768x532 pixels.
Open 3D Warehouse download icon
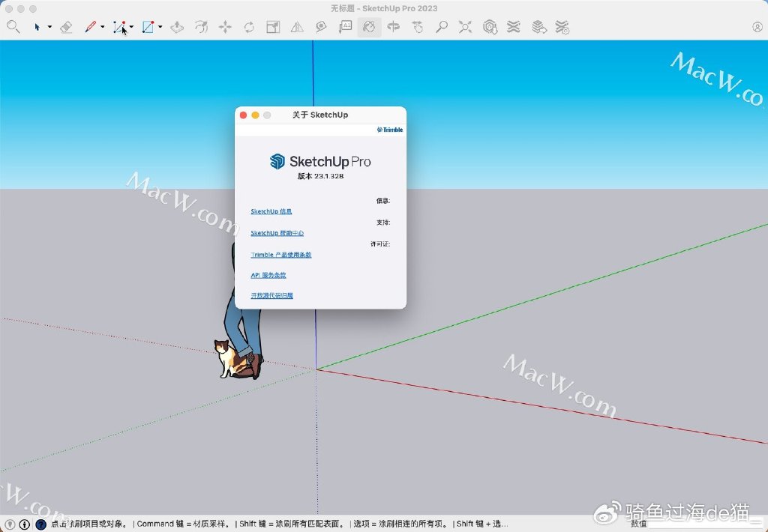(x=490, y=27)
